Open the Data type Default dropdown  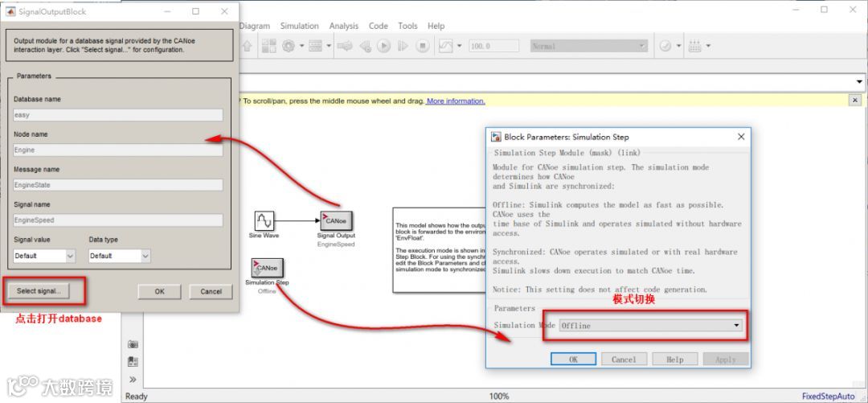[120, 256]
